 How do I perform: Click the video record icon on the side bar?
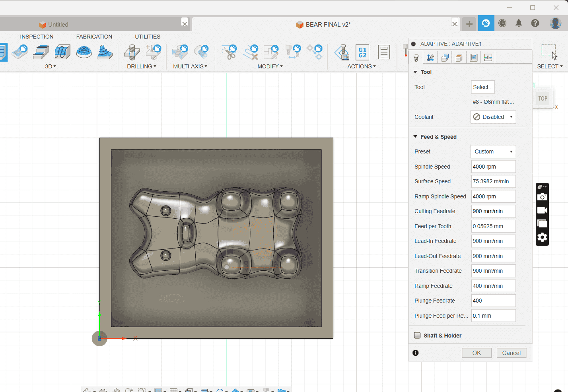click(542, 210)
